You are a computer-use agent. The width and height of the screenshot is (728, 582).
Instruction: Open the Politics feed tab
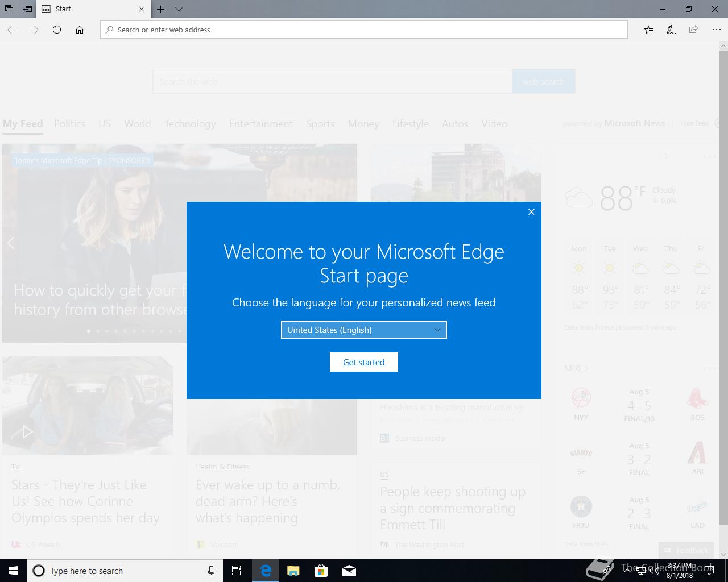coord(69,123)
